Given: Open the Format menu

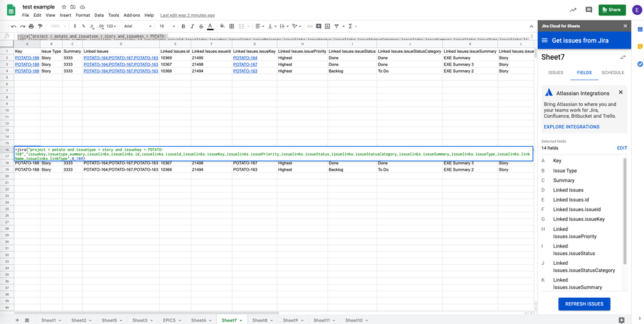Looking at the screenshot, I should [x=83, y=15].
